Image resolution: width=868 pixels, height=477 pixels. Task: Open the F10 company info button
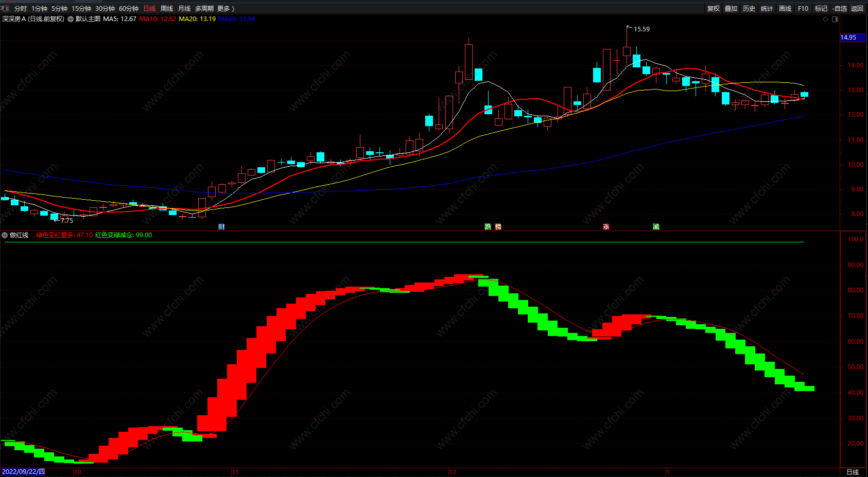click(803, 8)
